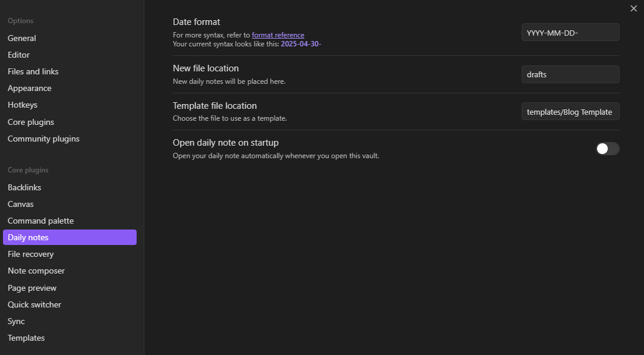Open the Appearance settings section
Image resolution: width=644 pixels, height=355 pixels.
[29, 87]
